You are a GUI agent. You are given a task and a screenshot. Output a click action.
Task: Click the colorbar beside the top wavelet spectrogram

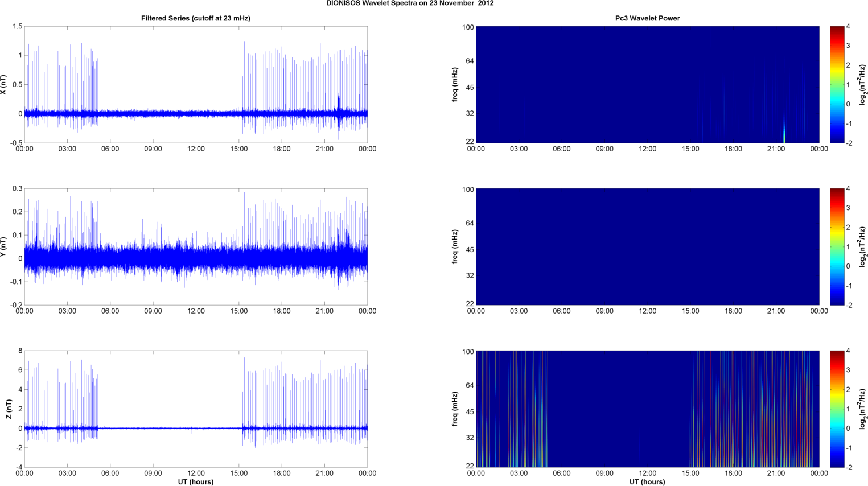tap(837, 84)
